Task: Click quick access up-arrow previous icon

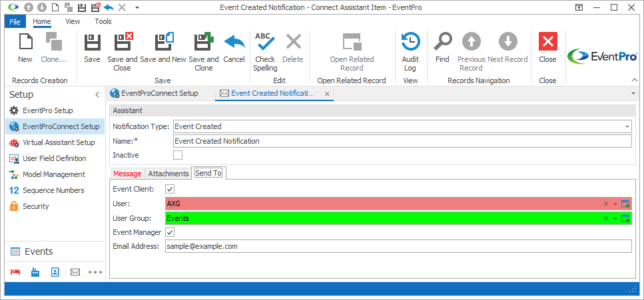Action: pyautogui.click(x=29, y=7)
